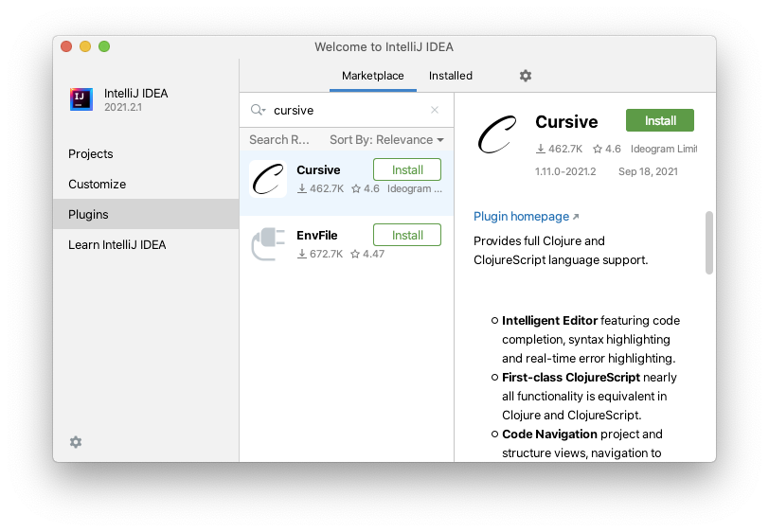Install Cursive from the results list

(x=407, y=169)
